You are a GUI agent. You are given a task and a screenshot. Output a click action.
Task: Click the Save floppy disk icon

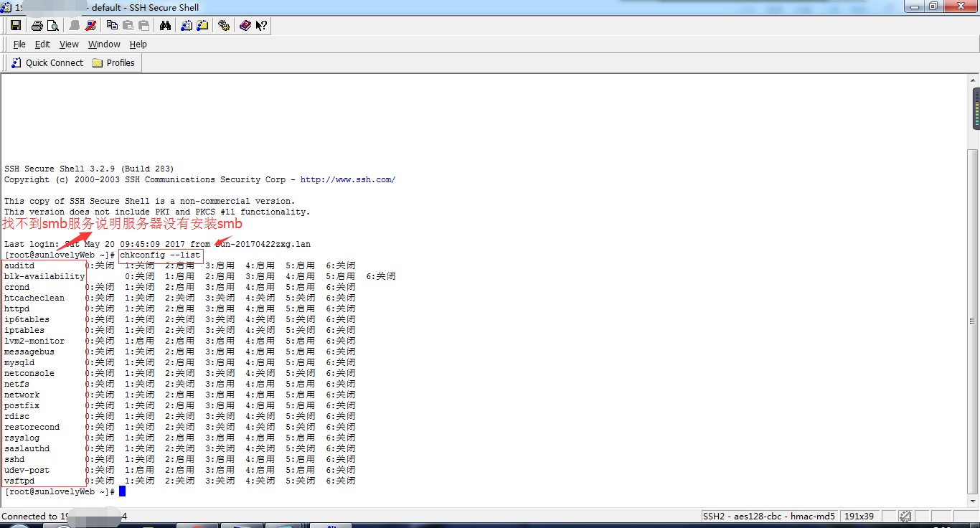pos(16,25)
